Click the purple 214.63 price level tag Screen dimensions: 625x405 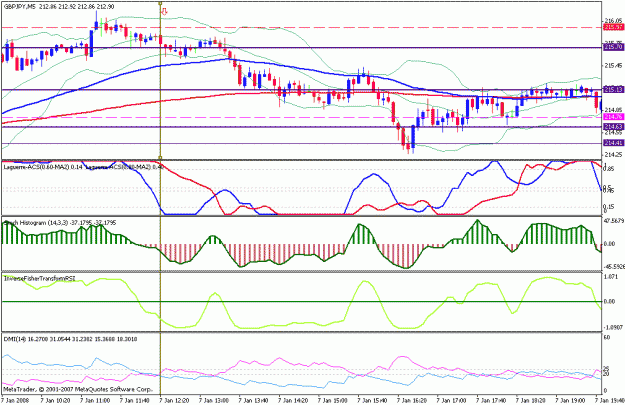pos(614,126)
